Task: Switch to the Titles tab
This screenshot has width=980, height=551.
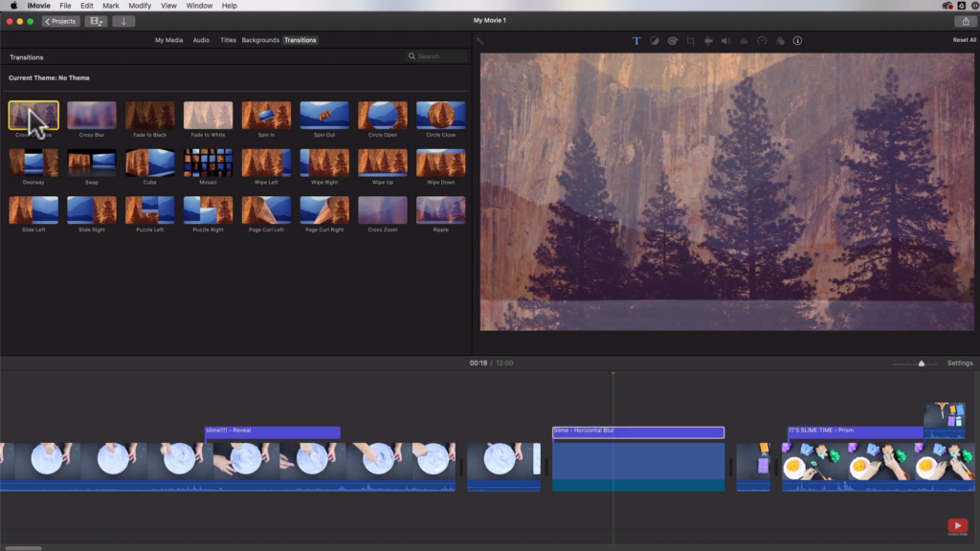Action: point(228,40)
